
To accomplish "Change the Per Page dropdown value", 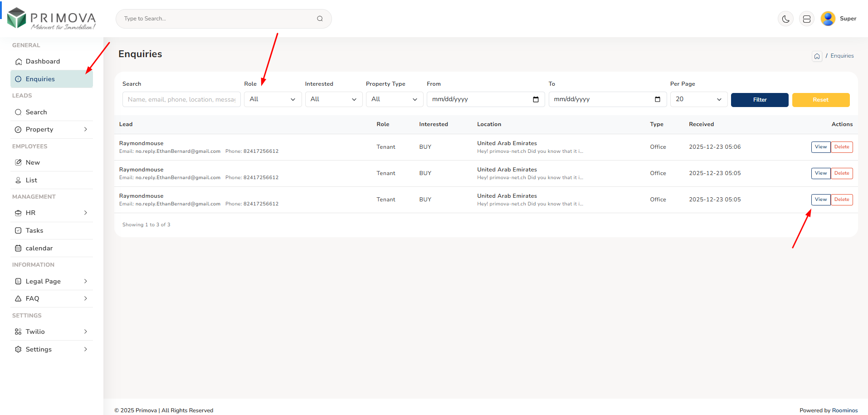I will pos(698,99).
